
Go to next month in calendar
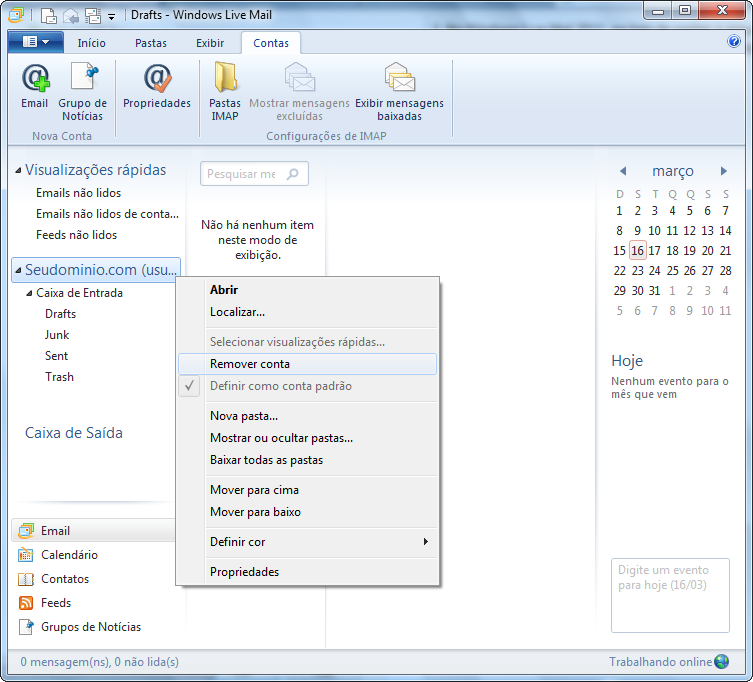723,171
